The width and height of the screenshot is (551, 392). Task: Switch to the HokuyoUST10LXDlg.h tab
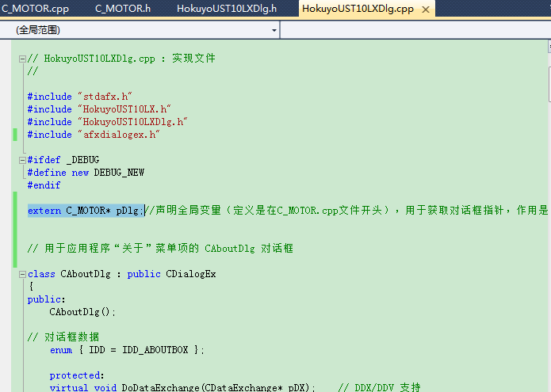[226, 9]
